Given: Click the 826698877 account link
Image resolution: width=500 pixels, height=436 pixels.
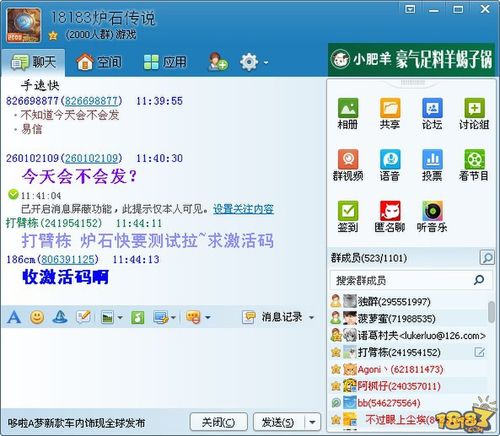Looking at the screenshot, I should pos(92,101).
